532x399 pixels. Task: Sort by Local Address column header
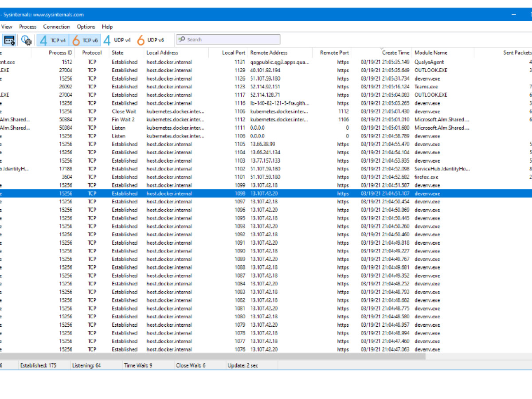162,53
